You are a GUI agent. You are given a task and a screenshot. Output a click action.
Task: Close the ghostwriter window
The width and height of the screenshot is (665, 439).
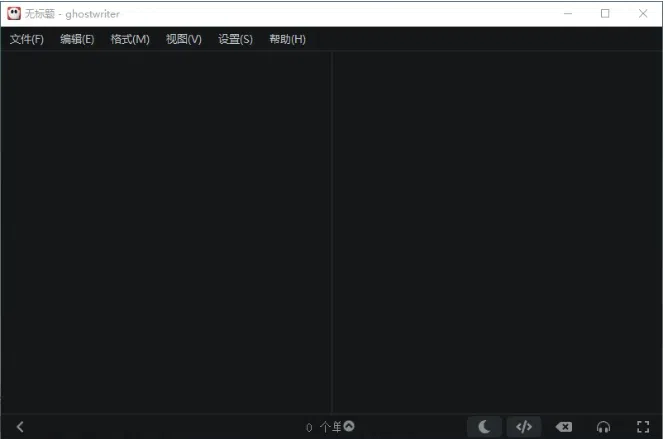[x=643, y=14]
